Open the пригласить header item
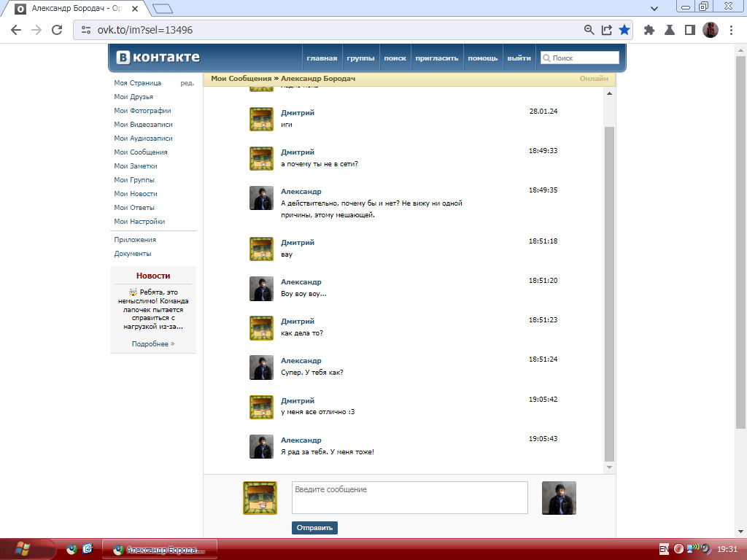The image size is (747, 560). pos(437,58)
